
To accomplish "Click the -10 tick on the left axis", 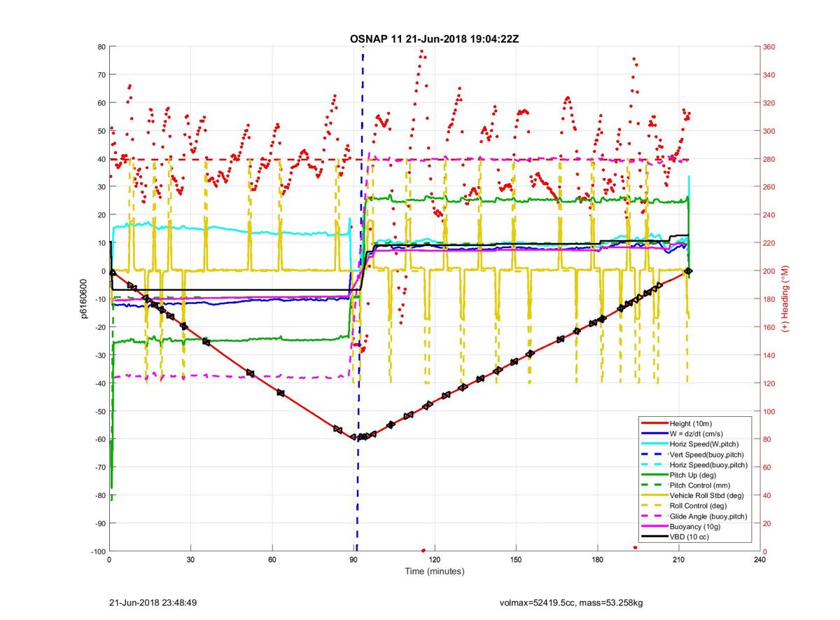I will coord(99,299).
